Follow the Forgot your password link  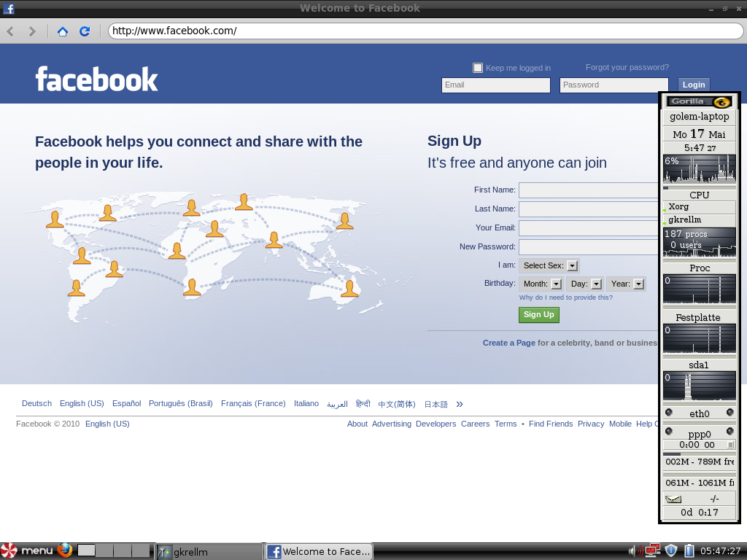627,67
